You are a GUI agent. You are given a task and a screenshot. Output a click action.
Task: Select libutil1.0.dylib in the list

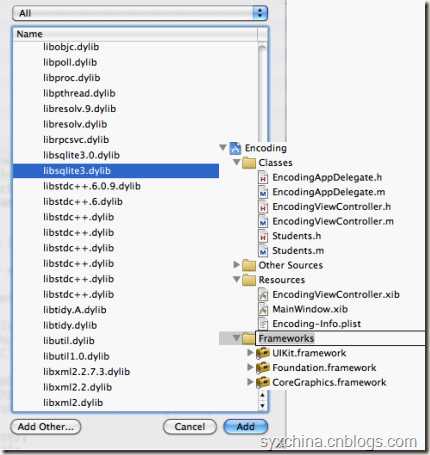click(x=76, y=356)
